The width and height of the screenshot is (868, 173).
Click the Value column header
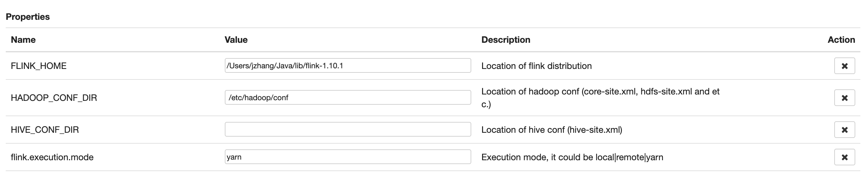click(x=236, y=40)
